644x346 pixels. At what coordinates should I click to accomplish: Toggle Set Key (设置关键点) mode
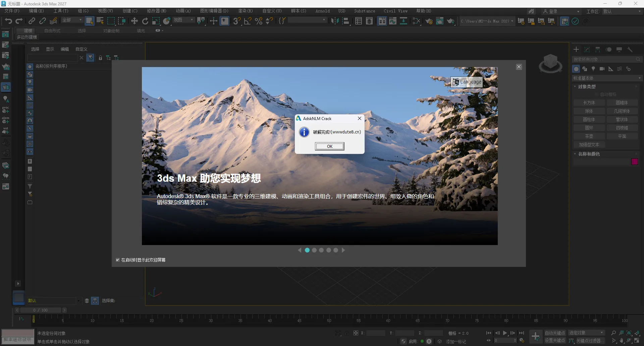[555, 341]
